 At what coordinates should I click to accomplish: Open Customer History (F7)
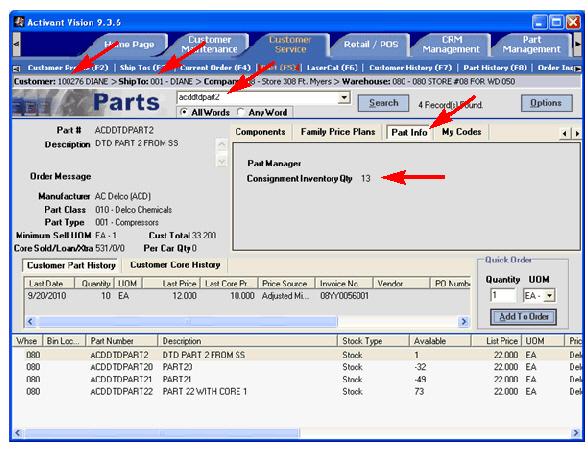pos(411,68)
